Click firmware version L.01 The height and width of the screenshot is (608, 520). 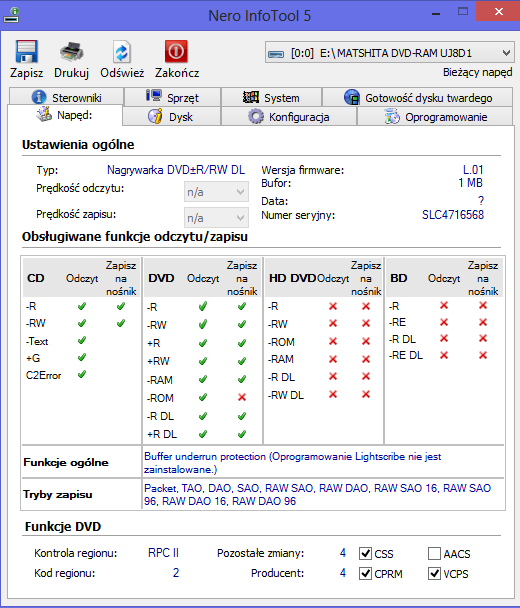(x=473, y=169)
